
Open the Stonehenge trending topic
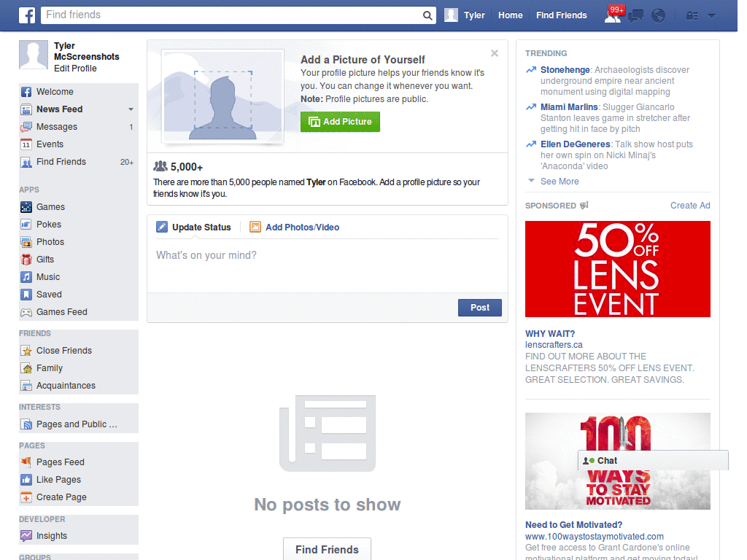point(565,70)
